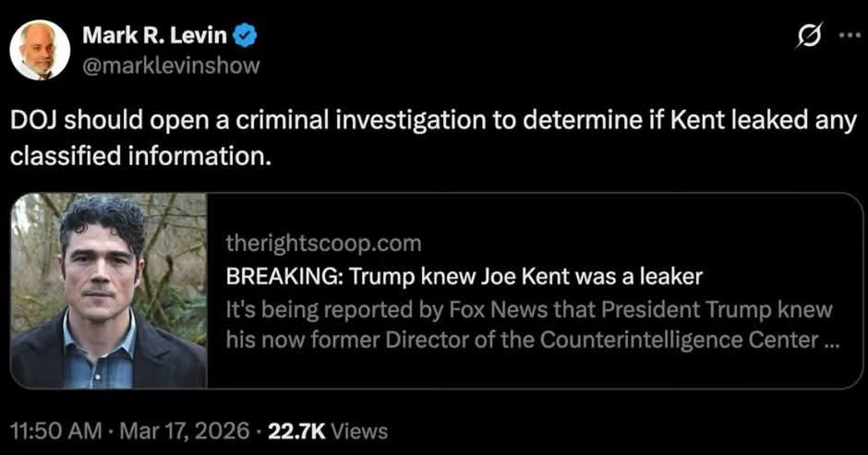Viewport: 868px width, 455px height.
Task: Open the Mark R. Levin display name
Action: coord(156,36)
